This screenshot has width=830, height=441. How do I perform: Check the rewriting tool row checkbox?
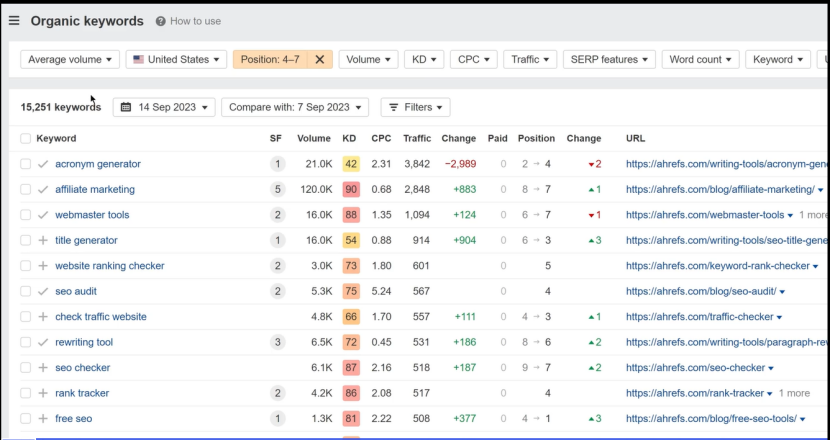click(25, 342)
